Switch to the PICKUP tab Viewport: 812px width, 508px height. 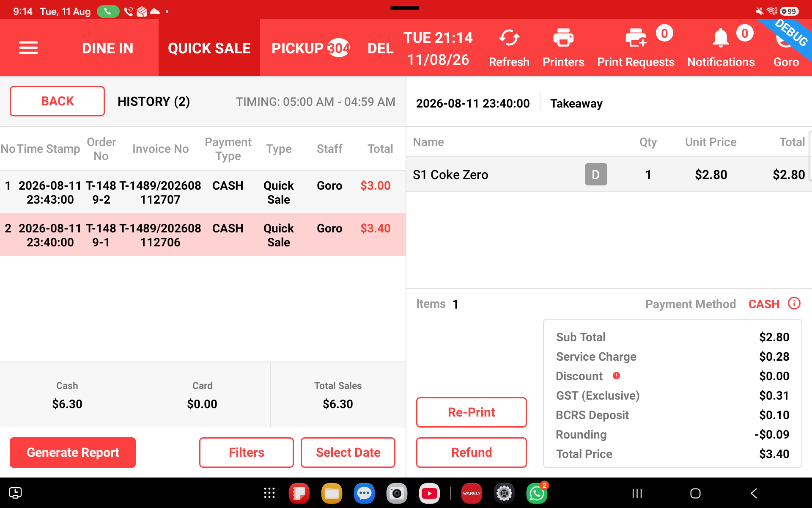[x=311, y=48]
